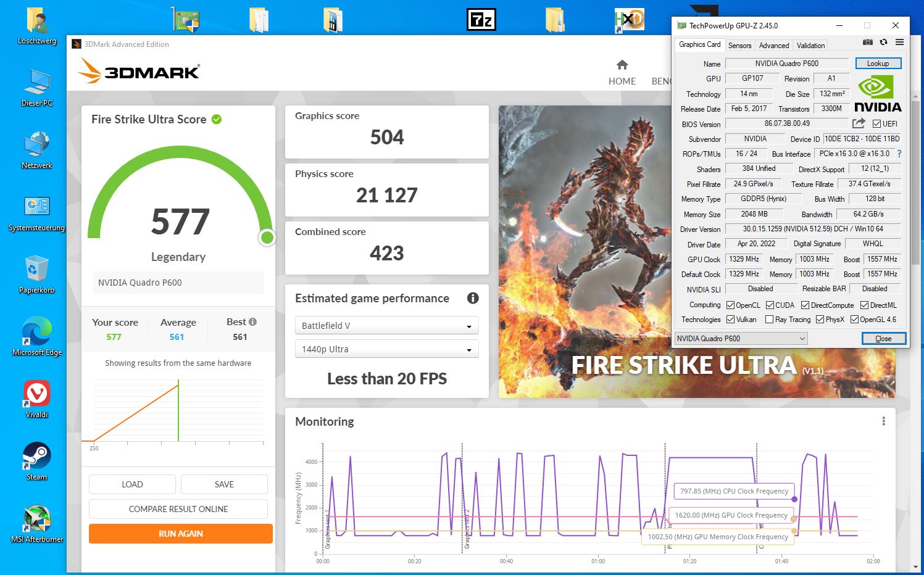
Task: Click the SAVE button
Action: click(224, 484)
